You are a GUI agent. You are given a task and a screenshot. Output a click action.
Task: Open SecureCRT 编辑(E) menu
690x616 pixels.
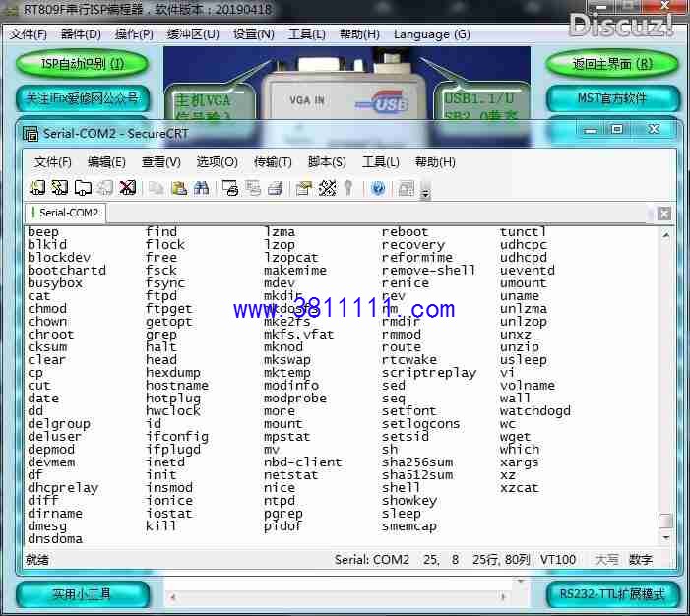coord(106,162)
